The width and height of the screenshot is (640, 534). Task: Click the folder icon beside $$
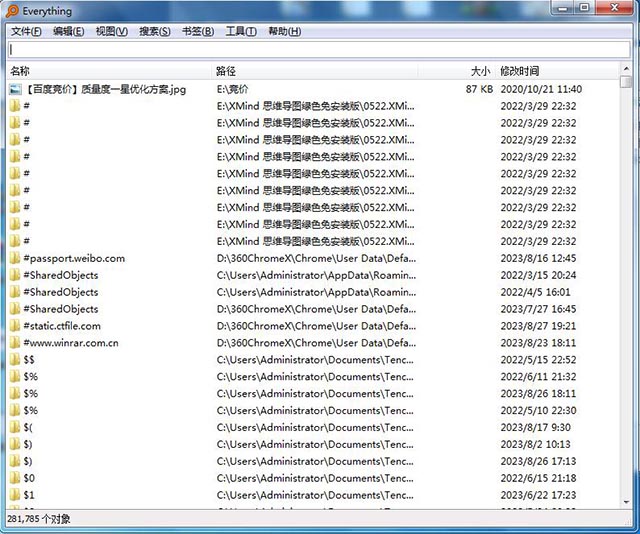tap(15, 360)
